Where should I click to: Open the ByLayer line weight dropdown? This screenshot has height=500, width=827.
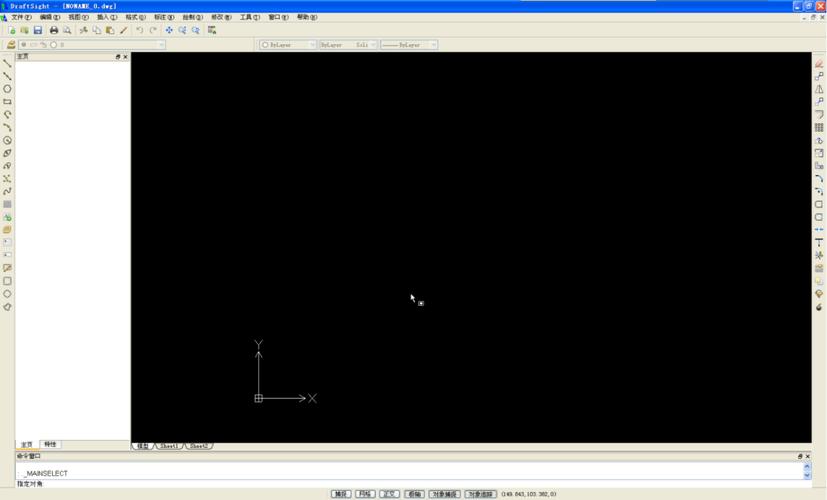[409, 45]
